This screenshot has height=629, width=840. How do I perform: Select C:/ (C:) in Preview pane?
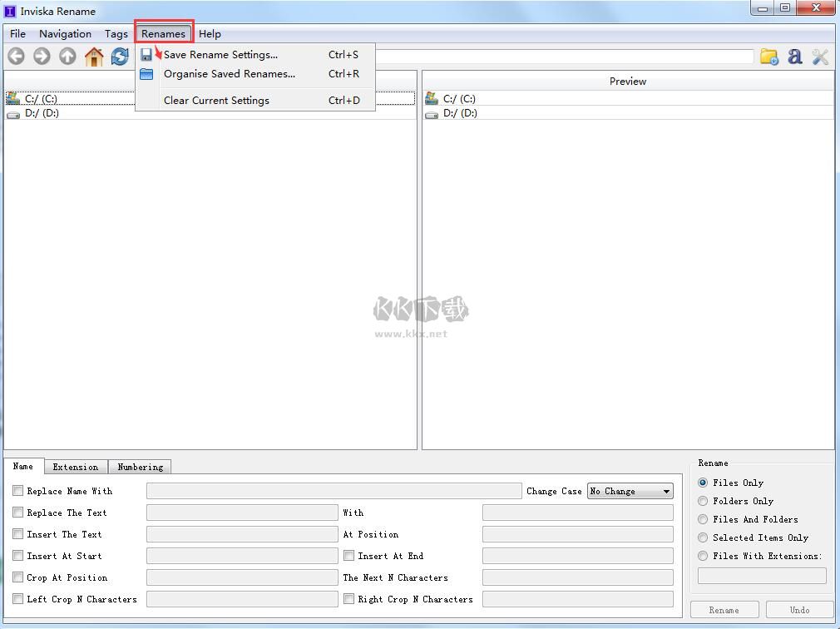[x=628, y=98]
